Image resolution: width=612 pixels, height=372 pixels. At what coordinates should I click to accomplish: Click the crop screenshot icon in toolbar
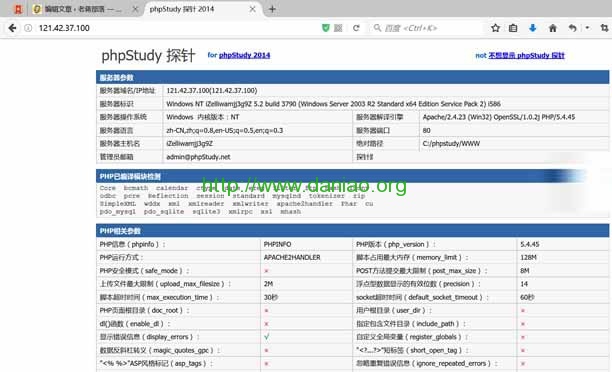pyautogui.click(x=604, y=28)
